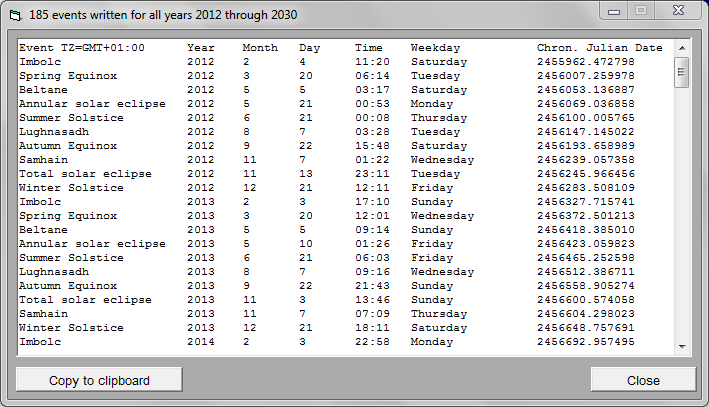Click Monday in Annular solar eclipse 2012 row
The height and width of the screenshot is (407, 709).
point(431,104)
